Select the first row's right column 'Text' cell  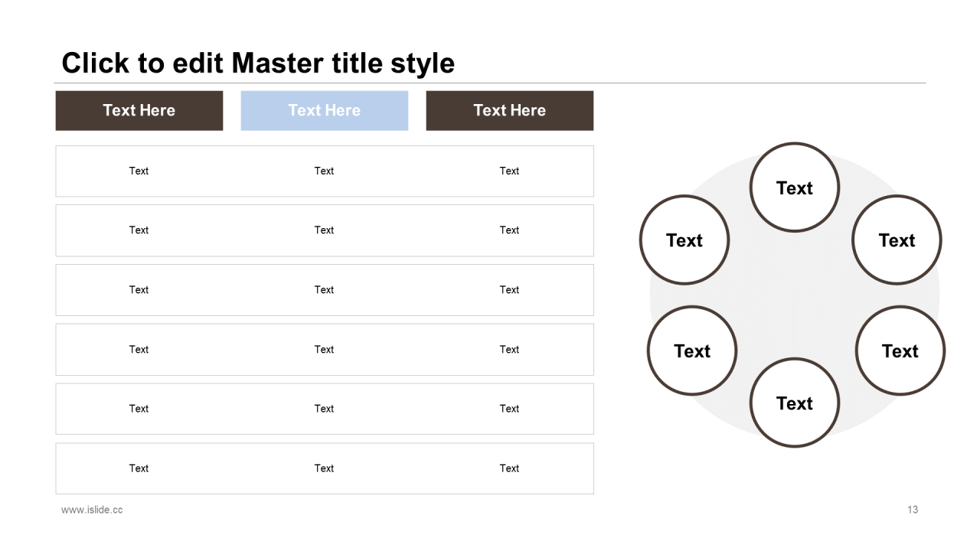point(510,171)
